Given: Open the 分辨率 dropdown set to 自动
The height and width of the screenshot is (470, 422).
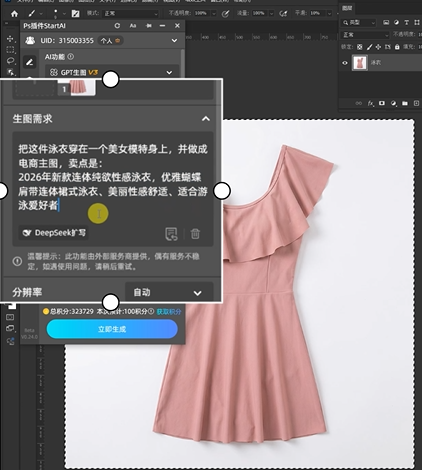Looking at the screenshot, I should click(169, 292).
